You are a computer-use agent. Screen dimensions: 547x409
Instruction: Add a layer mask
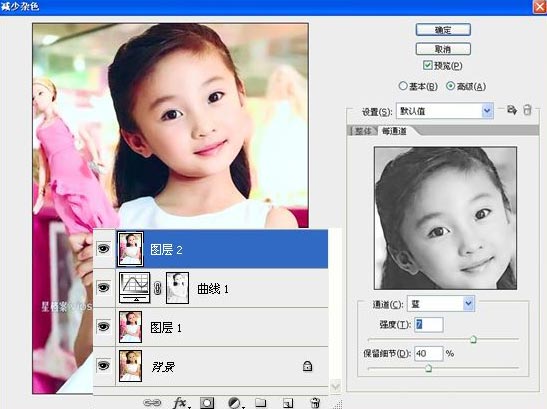click(207, 403)
